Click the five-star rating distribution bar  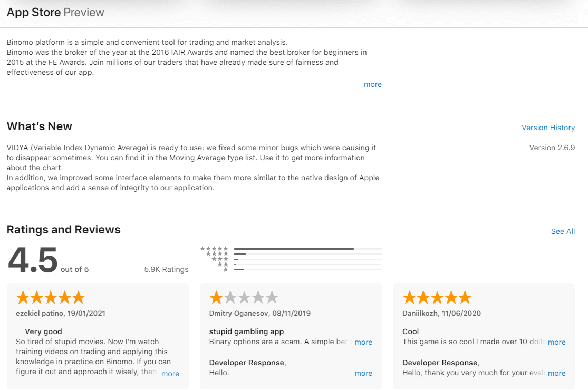(x=307, y=249)
